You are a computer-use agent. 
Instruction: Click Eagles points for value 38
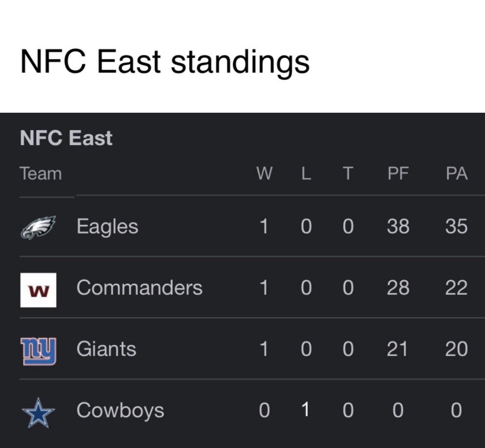pyautogui.click(x=398, y=226)
